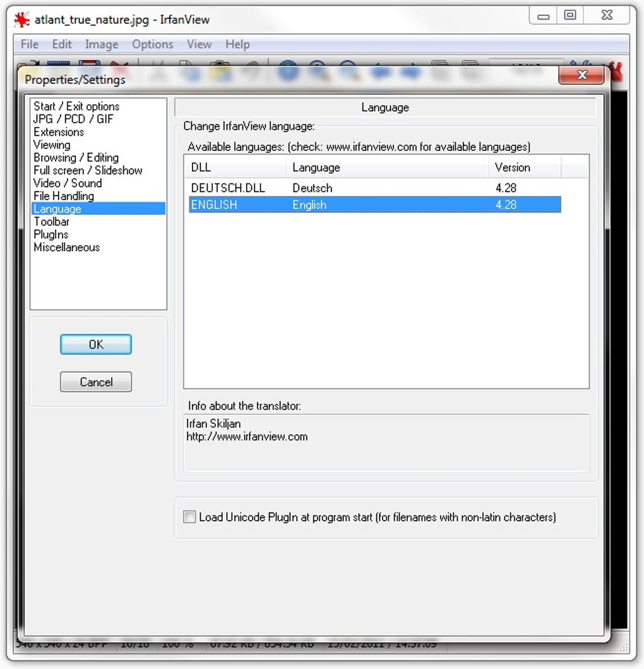Select Video / Sound category

point(98,183)
